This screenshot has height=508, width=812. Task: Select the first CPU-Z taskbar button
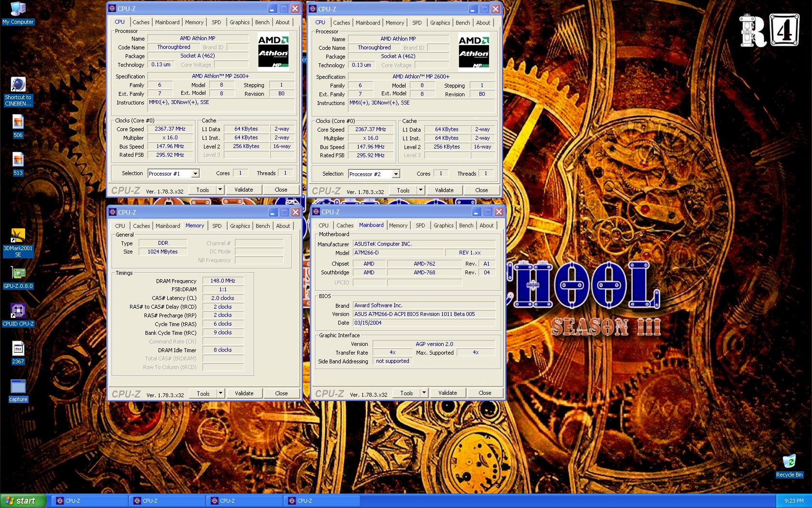click(x=90, y=501)
